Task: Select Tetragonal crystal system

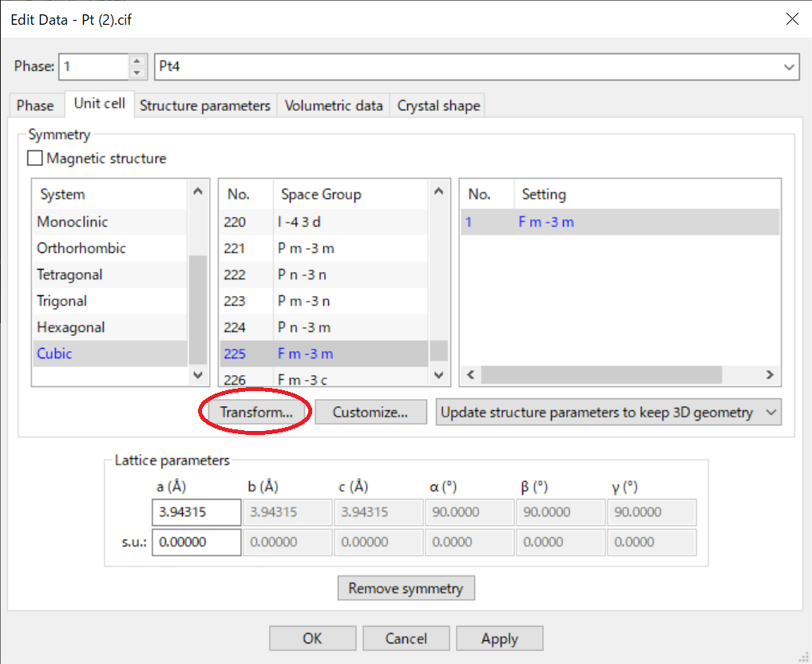Action: click(110, 275)
